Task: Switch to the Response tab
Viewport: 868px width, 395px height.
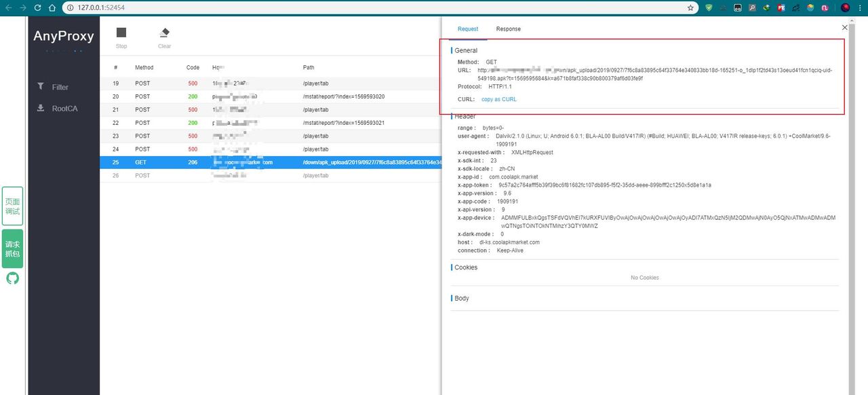Action: tap(508, 29)
